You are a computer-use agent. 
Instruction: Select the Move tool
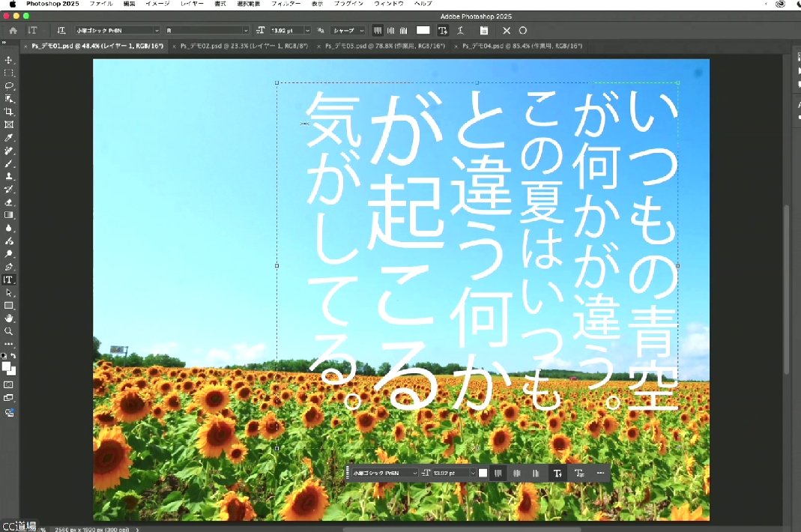click(10, 61)
